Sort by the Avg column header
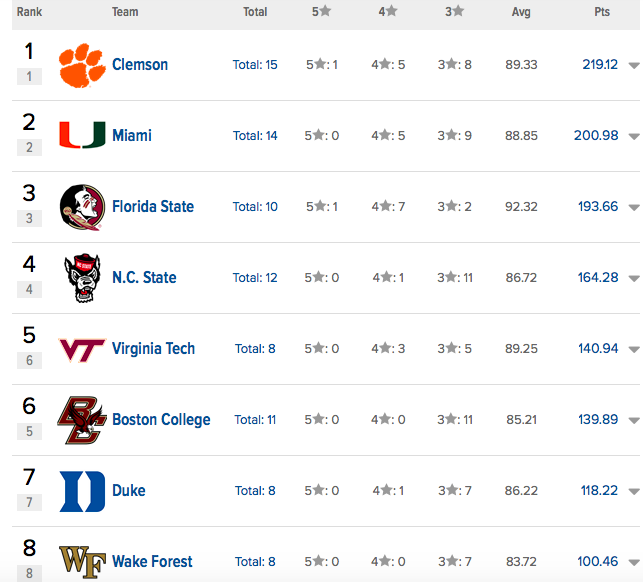Viewport: 643px width, 582px height. pos(521,12)
